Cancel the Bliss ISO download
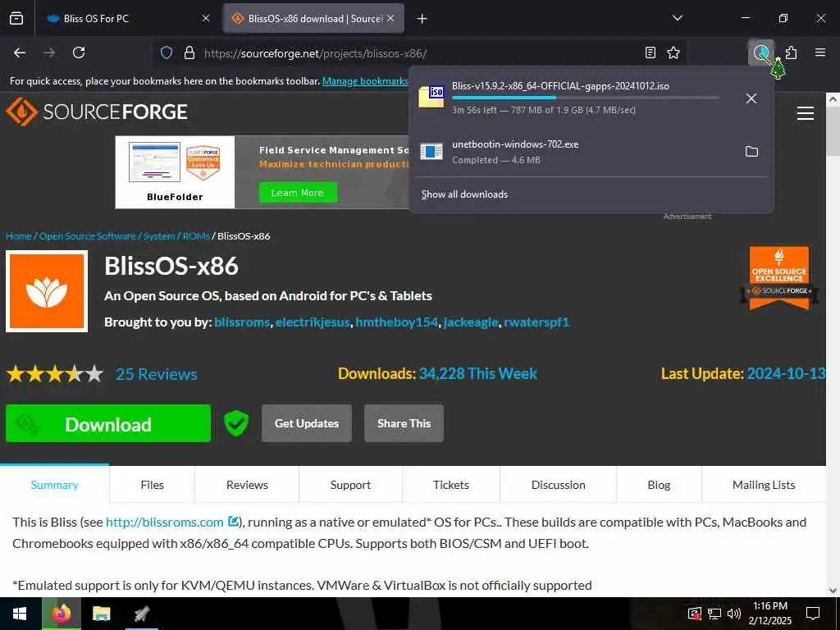840x630 pixels. 751,98
